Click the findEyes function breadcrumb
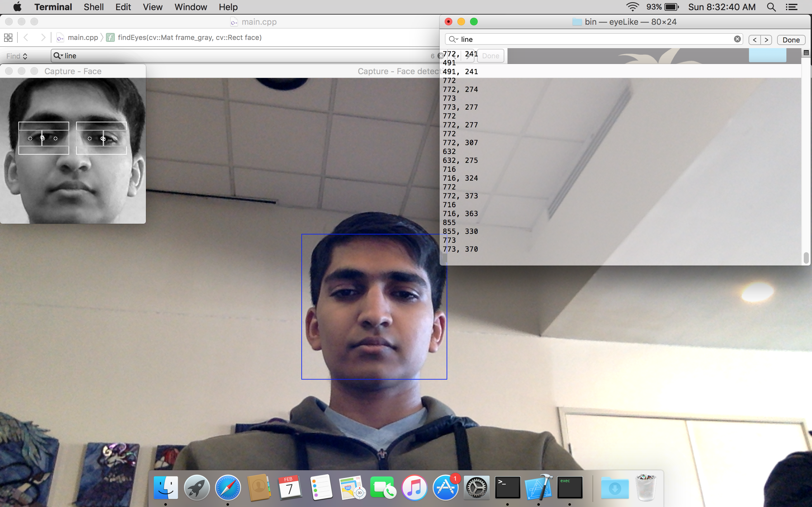Screen dimensions: 812x507 click(x=189, y=38)
